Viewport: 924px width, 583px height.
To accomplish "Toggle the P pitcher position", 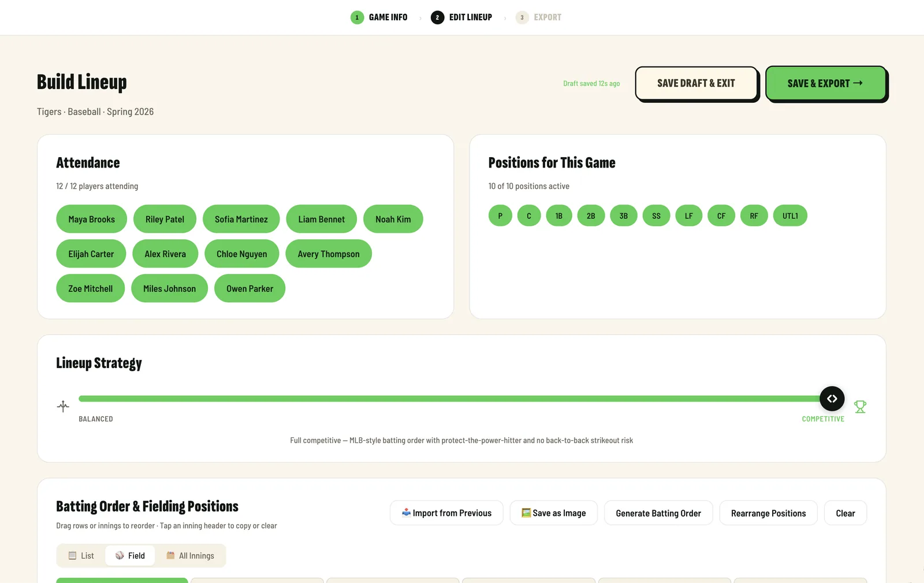I will coord(500,216).
